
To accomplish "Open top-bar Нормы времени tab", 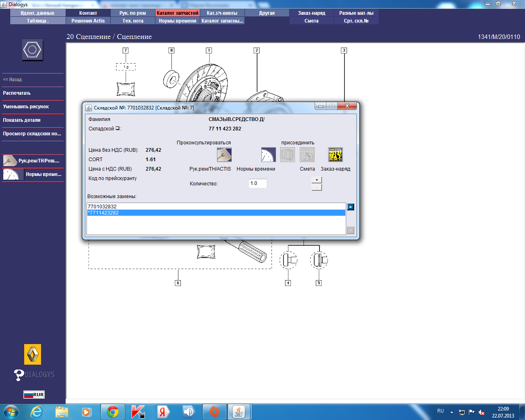I will 178,21.
